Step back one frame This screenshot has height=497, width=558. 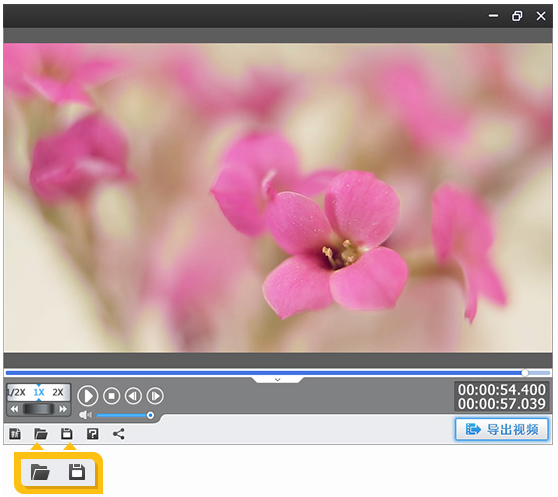coord(133,396)
